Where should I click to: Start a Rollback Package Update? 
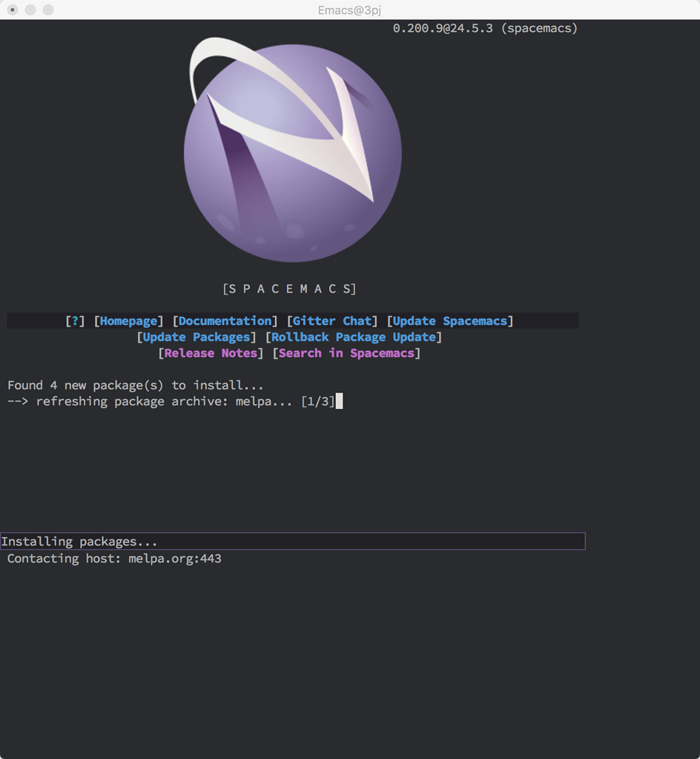coord(353,337)
